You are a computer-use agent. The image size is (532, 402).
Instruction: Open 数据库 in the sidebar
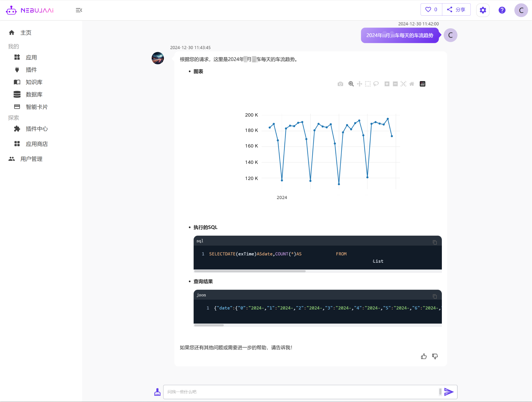click(34, 94)
